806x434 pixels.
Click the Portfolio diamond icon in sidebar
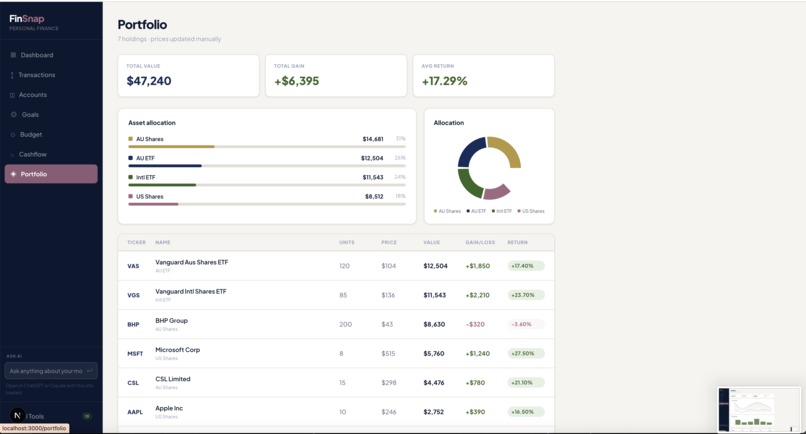[x=13, y=174]
